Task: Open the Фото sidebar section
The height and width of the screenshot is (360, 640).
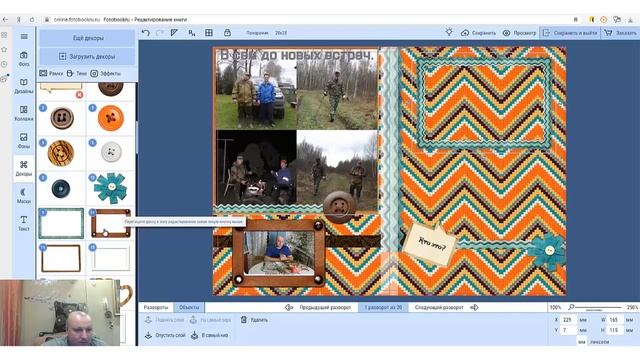Action: pos(24,59)
